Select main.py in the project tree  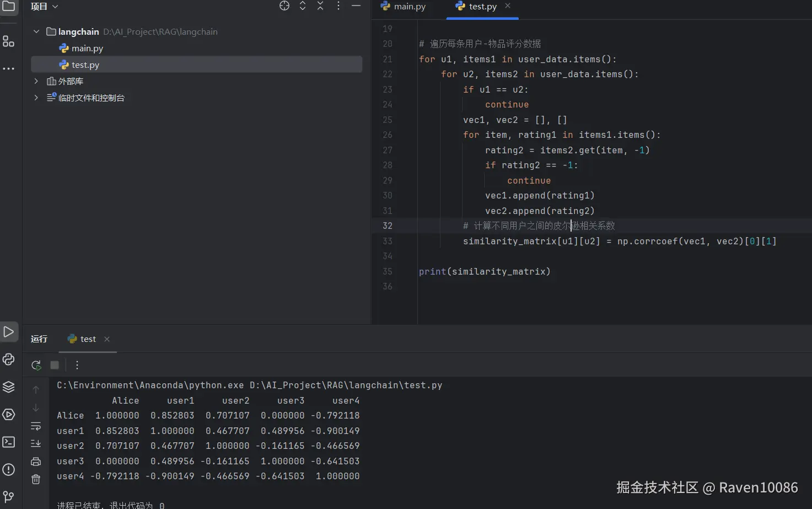coord(87,49)
